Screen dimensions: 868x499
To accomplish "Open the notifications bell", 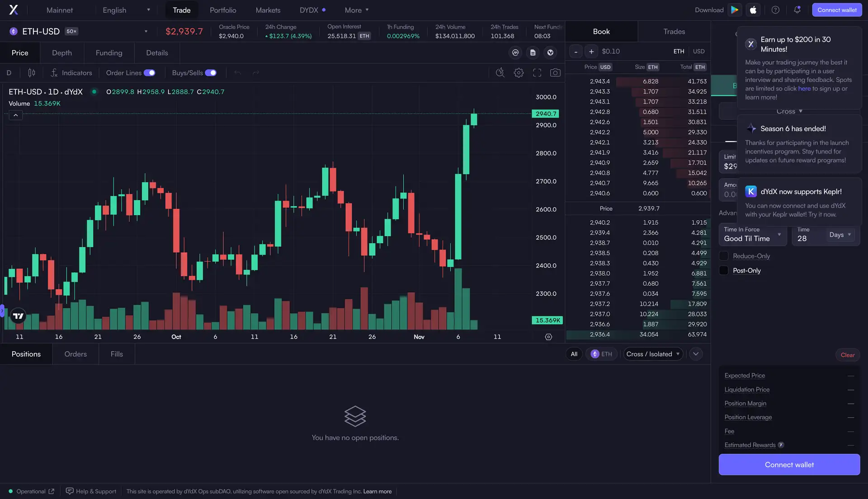I will pos(797,10).
